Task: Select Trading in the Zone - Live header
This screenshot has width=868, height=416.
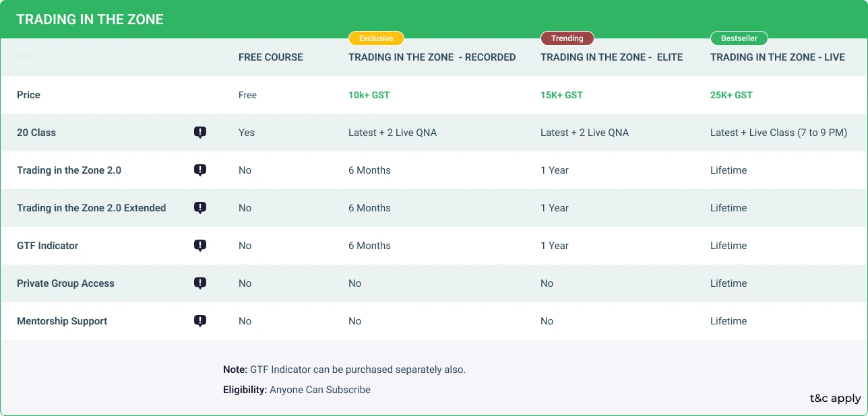Action: coord(777,57)
